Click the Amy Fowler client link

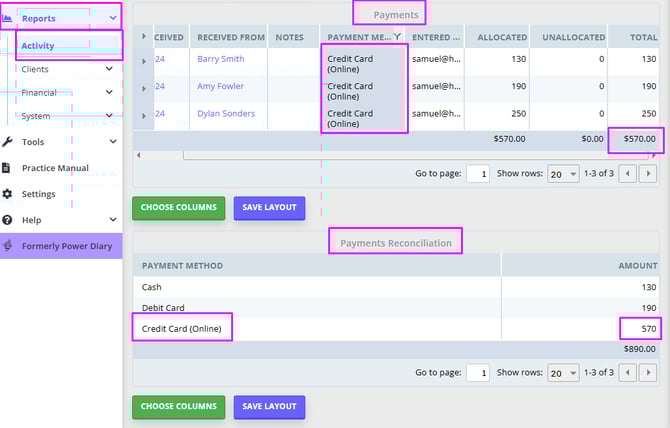(x=220, y=87)
